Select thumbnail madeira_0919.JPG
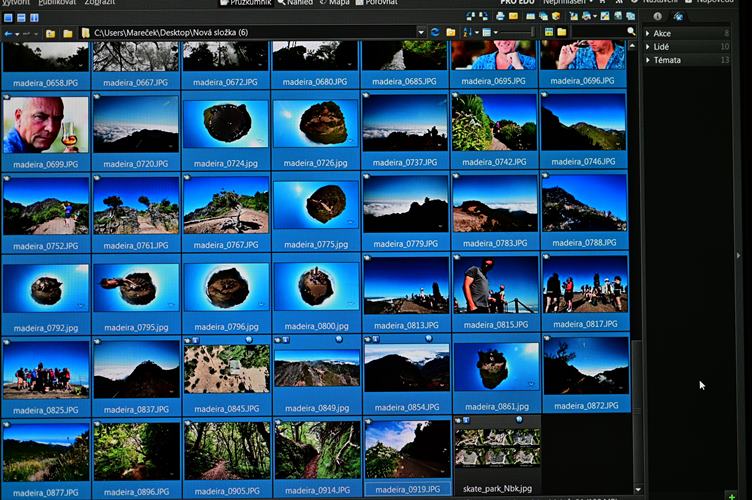The image size is (752, 500). click(408, 450)
